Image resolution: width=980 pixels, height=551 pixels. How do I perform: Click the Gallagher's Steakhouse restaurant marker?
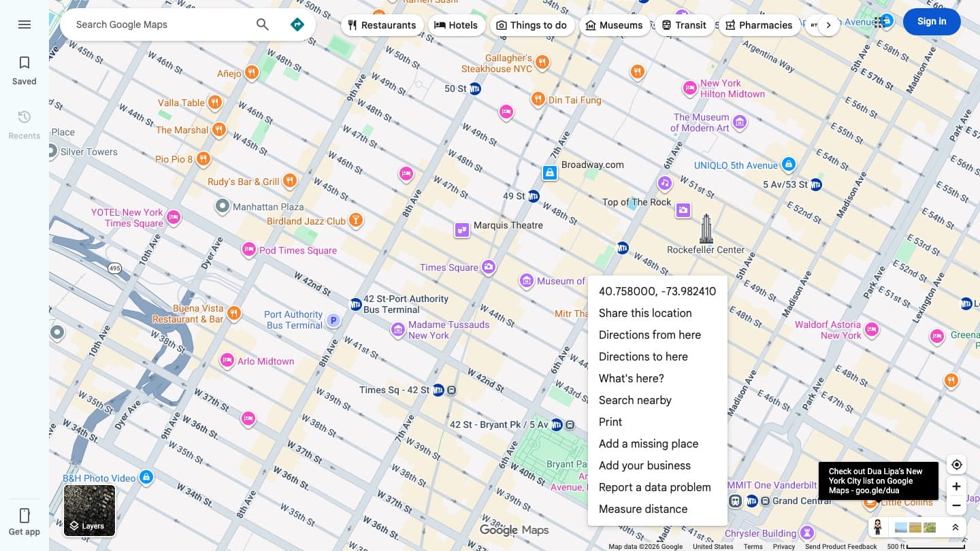[x=542, y=63]
